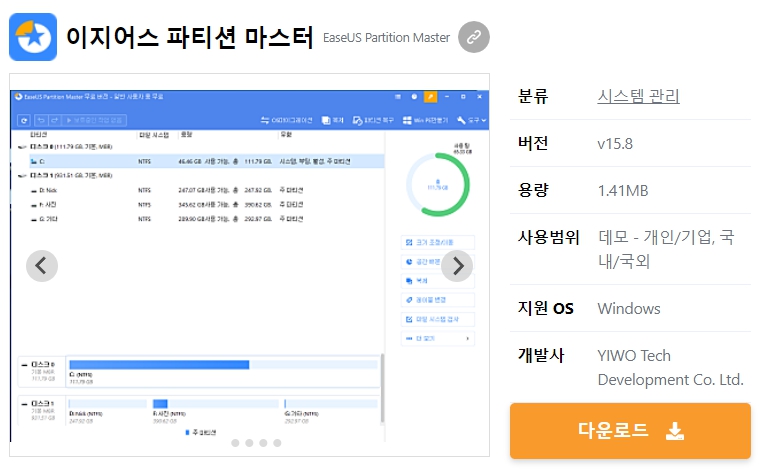Click the disk map vertical scrollbar
The width and height of the screenshot is (759, 470).
click(x=382, y=388)
